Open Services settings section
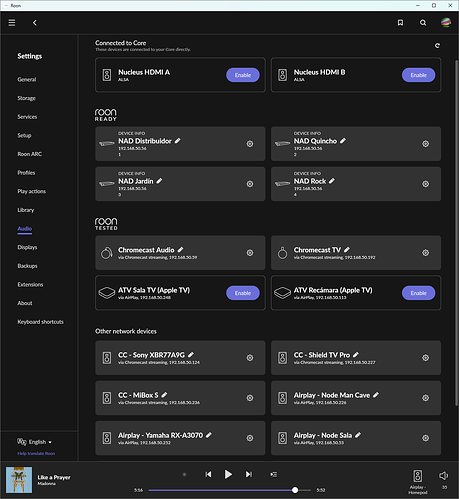Viewport: 459px width, 499px height. click(x=27, y=117)
